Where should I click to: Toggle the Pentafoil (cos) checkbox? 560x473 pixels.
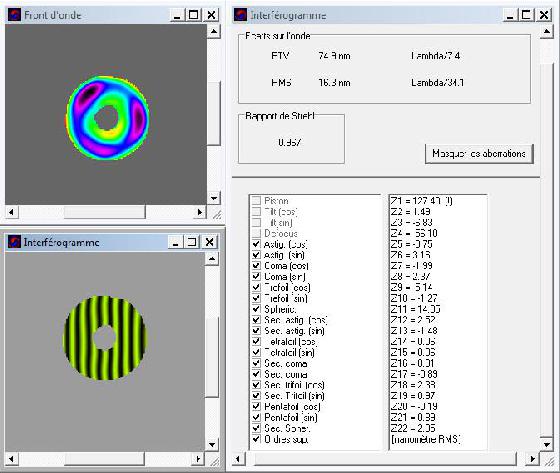[x=256, y=407]
